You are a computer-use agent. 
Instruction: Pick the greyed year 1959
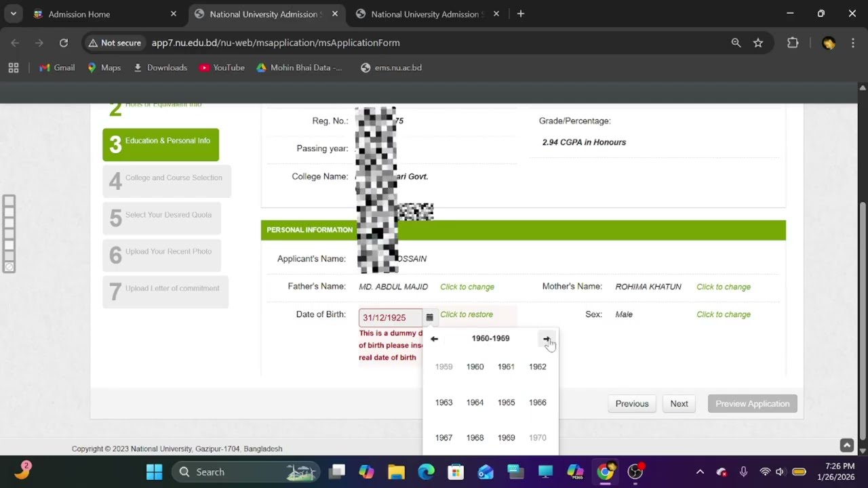click(x=443, y=367)
